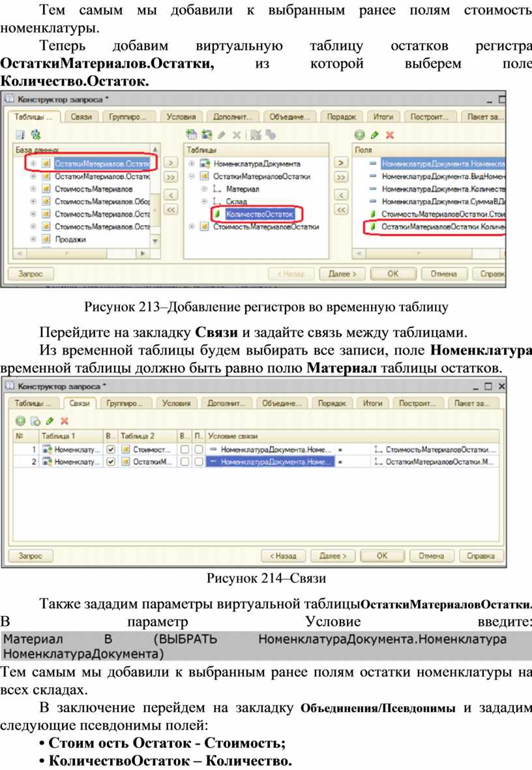The width and height of the screenshot is (532, 770).
Task: Click the nested query icon starting the Таблицы toolbar
Action: [x=192, y=134]
